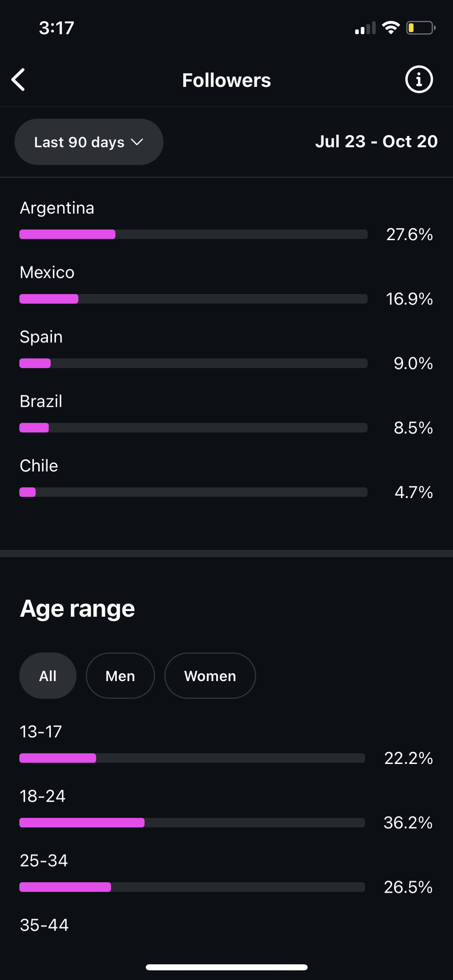Select the All age filter
The width and height of the screenshot is (453, 980).
pyautogui.click(x=48, y=676)
